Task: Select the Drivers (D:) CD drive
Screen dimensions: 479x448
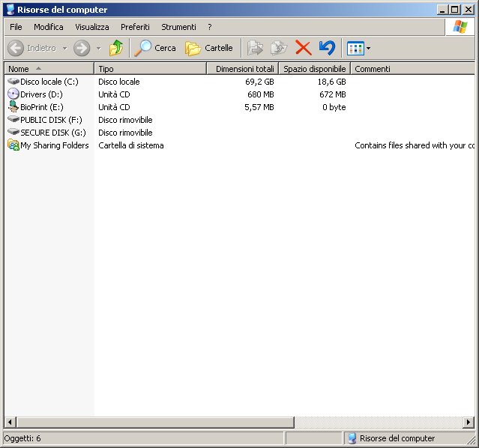Action: tap(41, 94)
